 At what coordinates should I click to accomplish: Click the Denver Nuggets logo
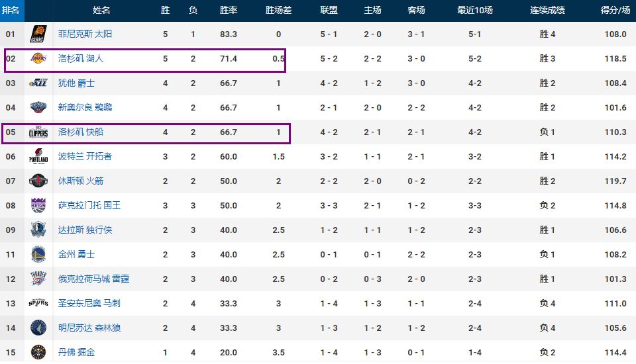pyautogui.click(x=38, y=352)
